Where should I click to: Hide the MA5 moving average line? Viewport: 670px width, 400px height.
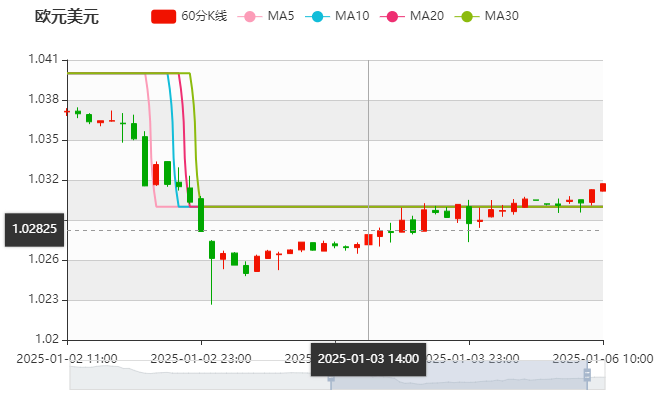(x=281, y=16)
